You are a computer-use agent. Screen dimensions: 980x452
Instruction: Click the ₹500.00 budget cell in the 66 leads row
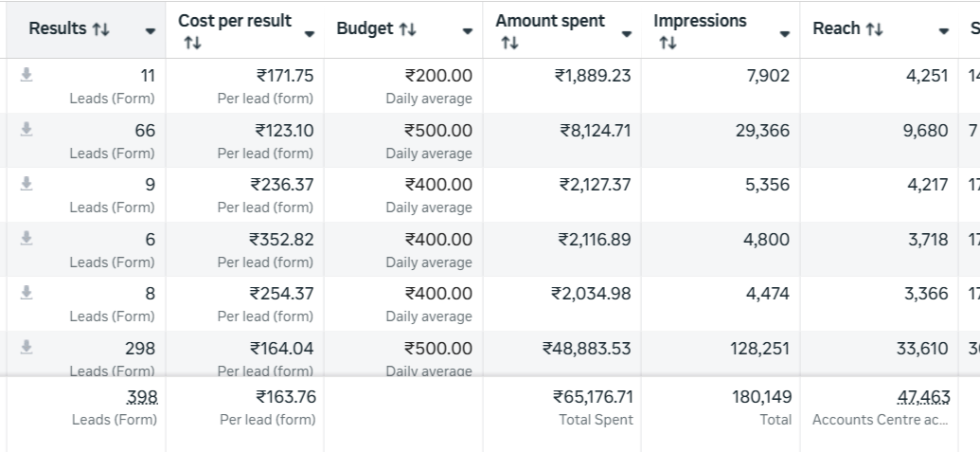(x=437, y=131)
